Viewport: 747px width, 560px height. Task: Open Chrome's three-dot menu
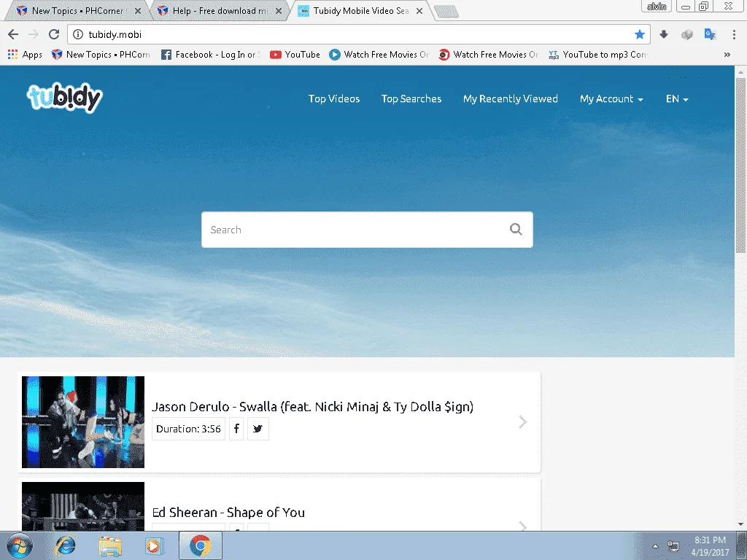734,34
